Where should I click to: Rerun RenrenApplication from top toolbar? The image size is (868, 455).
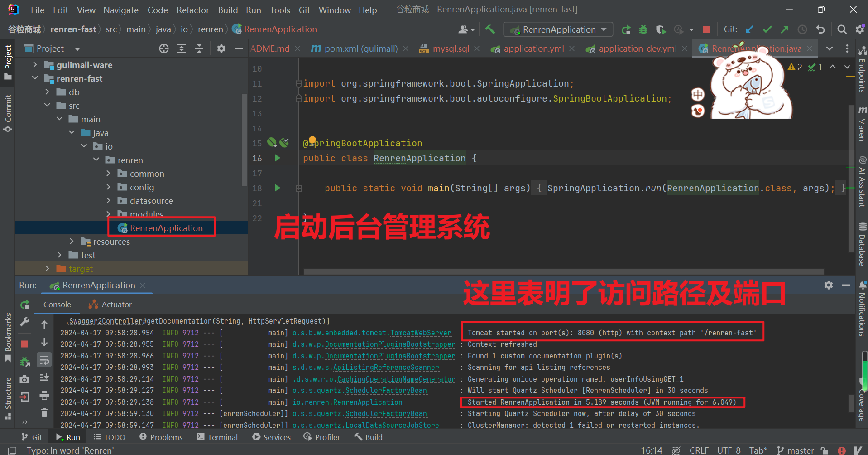tap(626, 29)
